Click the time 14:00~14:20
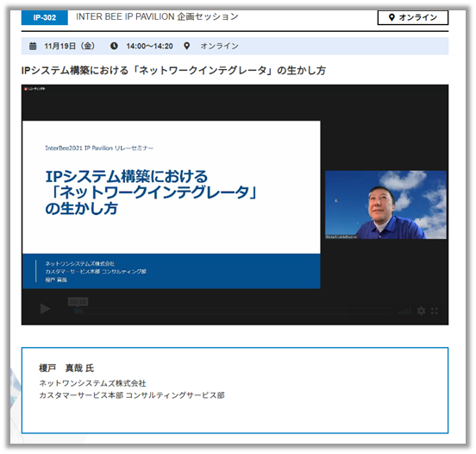The height and width of the screenshot is (454, 476). [149, 47]
